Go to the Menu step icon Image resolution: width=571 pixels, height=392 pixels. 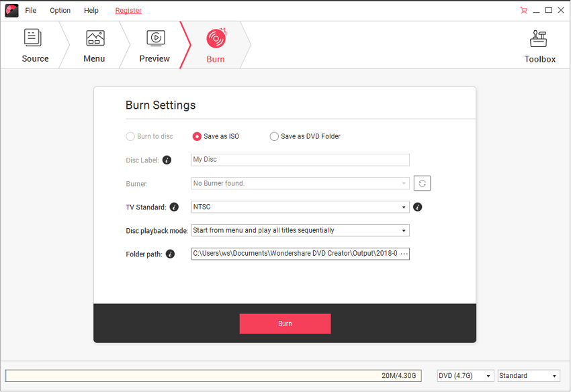pyautogui.click(x=95, y=38)
